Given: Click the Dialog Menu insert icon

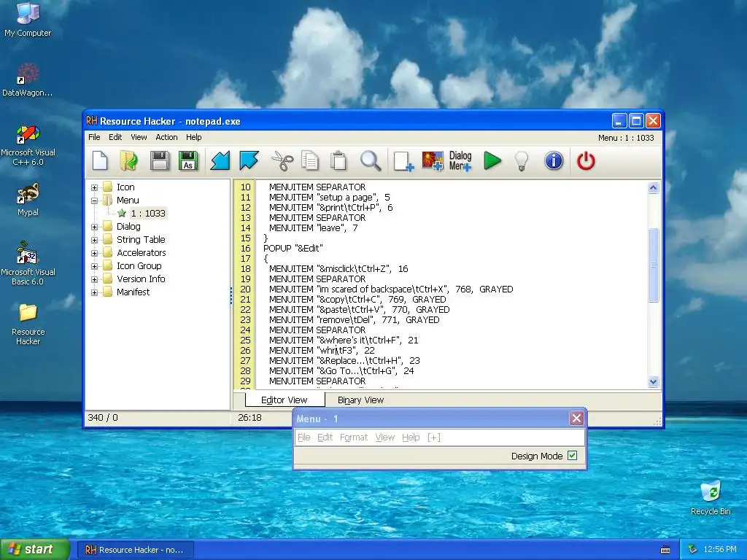Looking at the screenshot, I should click(460, 161).
